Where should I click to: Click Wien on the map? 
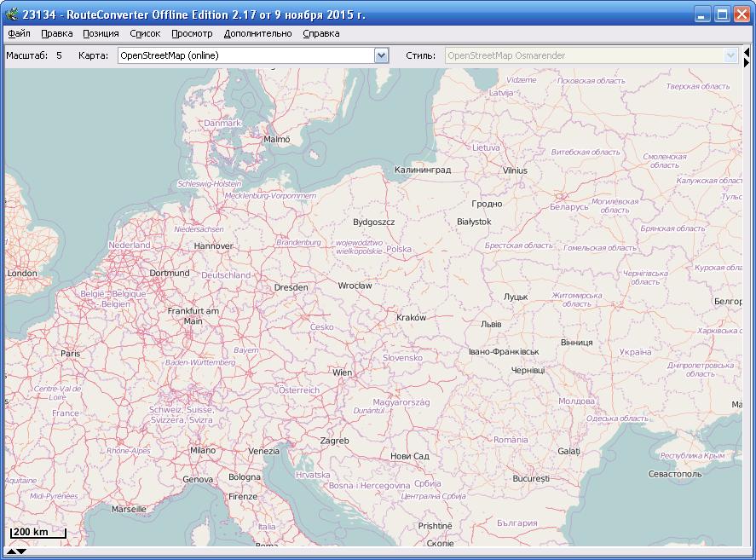[342, 372]
